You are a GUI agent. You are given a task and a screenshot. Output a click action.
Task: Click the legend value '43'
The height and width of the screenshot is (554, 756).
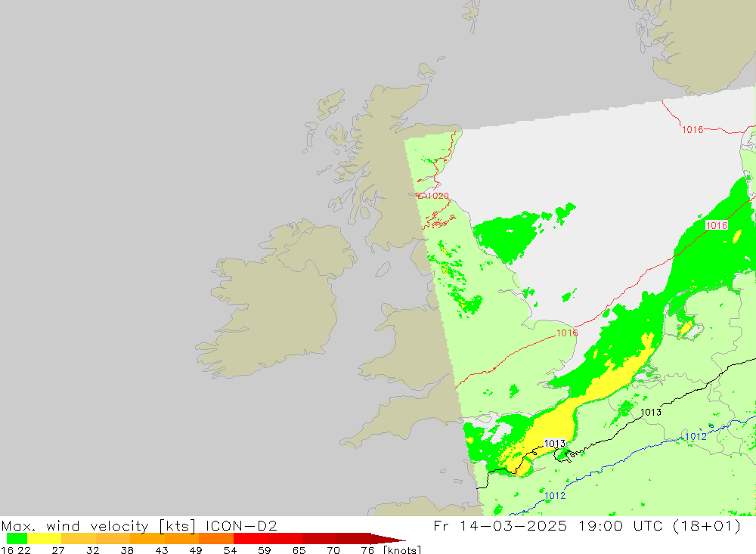162,550
